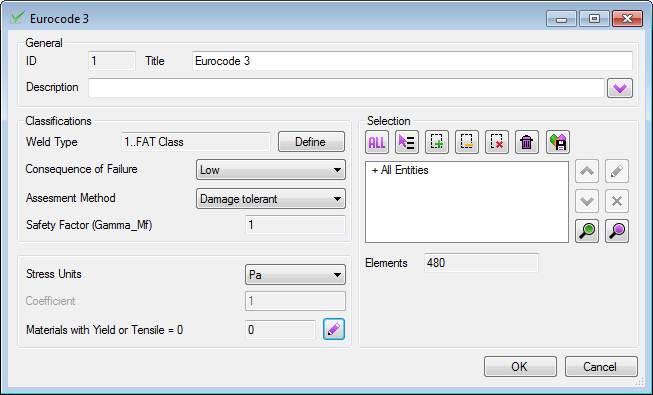Screen dimensions: 653x395
Task: Click the Define weld type button
Action: pyautogui.click(x=312, y=142)
